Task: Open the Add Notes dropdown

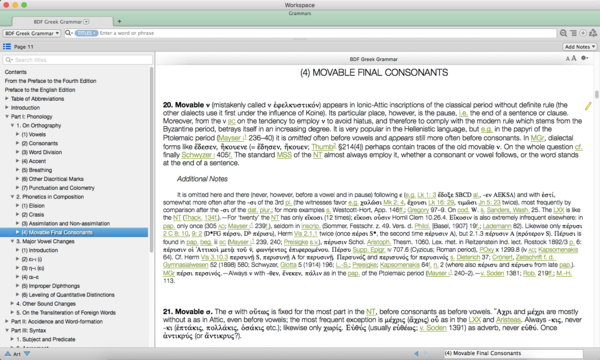Action: click(580, 47)
